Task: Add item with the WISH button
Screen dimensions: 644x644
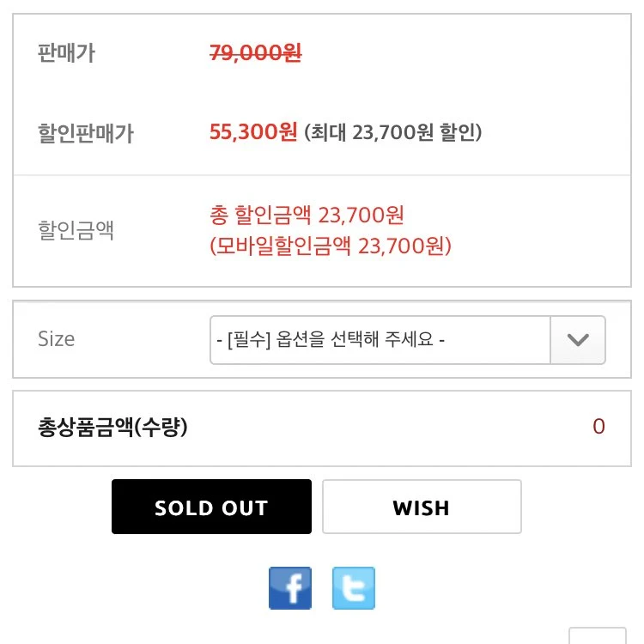Action: click(x=422, y=507)
